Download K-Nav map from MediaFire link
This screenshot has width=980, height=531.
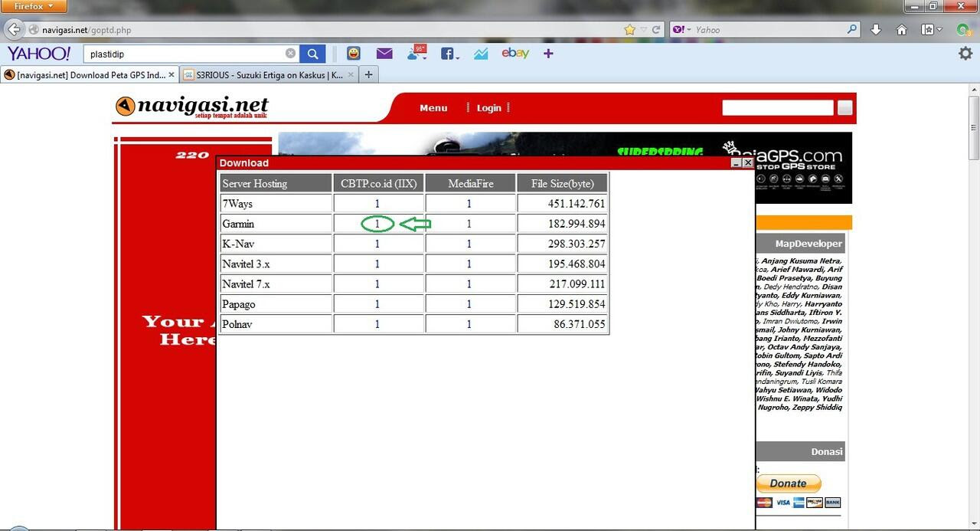(x=469, y=244)
